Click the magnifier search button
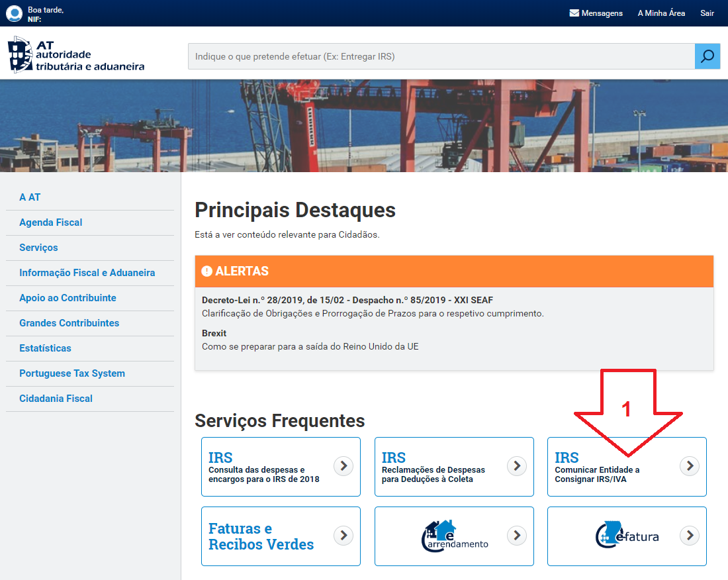This screenshot has width=728, height=580. point(707,56)
